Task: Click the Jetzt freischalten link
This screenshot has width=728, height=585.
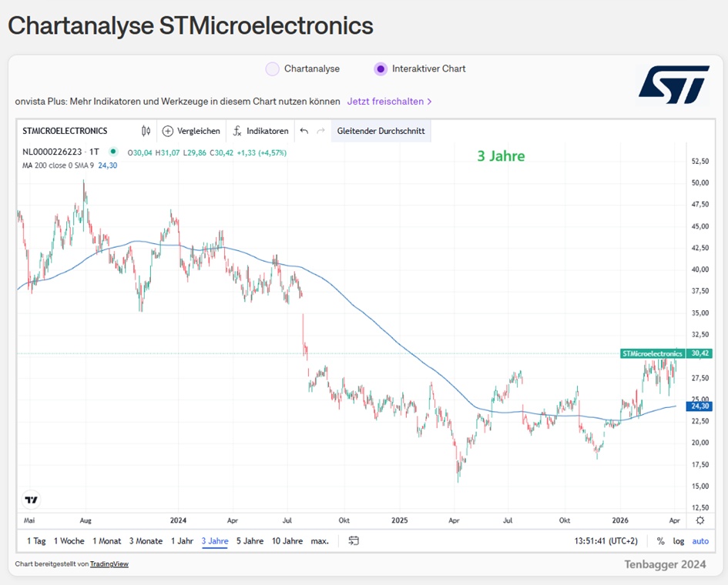Action: point(389,102)
